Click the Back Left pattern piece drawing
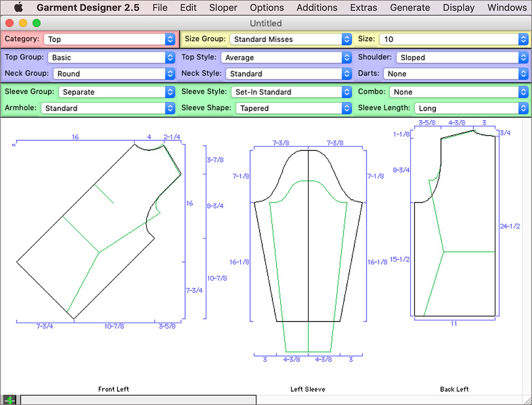The image size is (532, 405). (x=455, y=224)
